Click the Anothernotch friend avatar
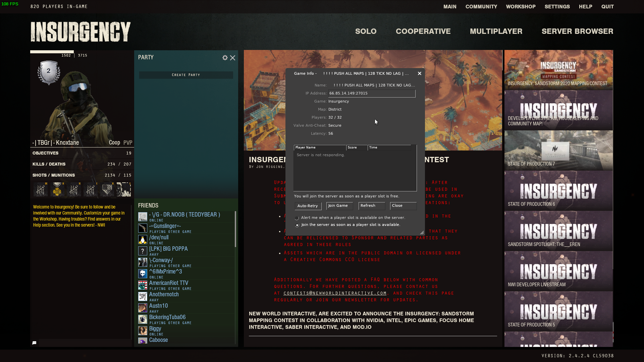 point(143,296)
